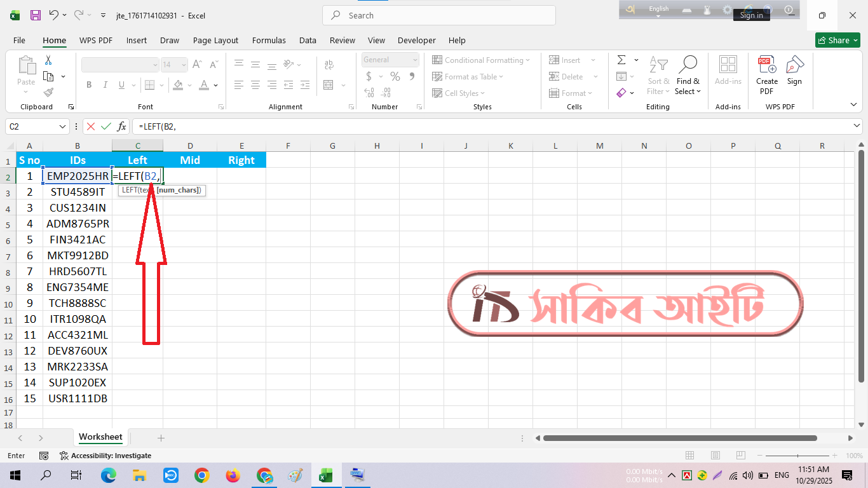Click the green Share button
The height and width of the screenshot is (488, 868).
tap(837, 40)
